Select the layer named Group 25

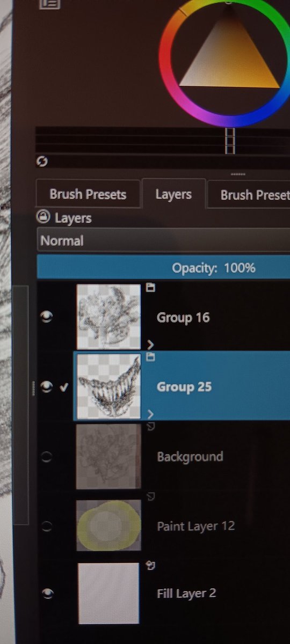(x=183, y=387)
